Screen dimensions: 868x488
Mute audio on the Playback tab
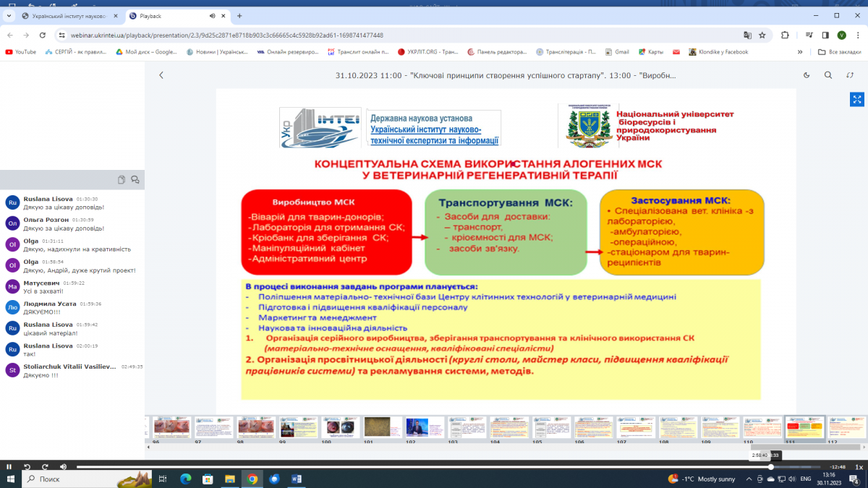coord(212,15)
